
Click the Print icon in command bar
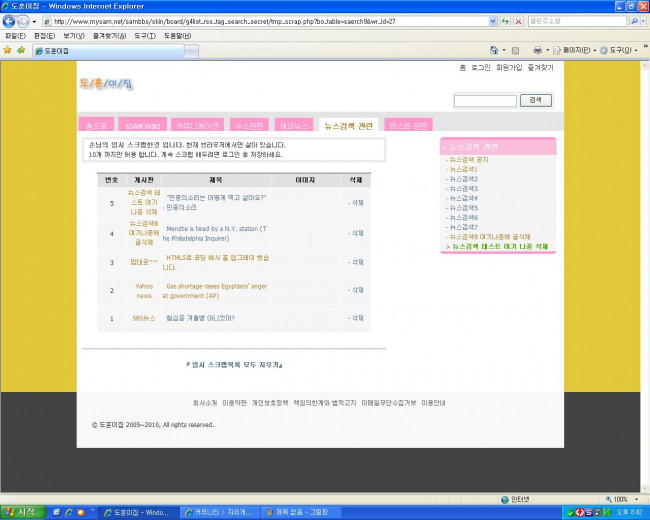coord(538,50)
